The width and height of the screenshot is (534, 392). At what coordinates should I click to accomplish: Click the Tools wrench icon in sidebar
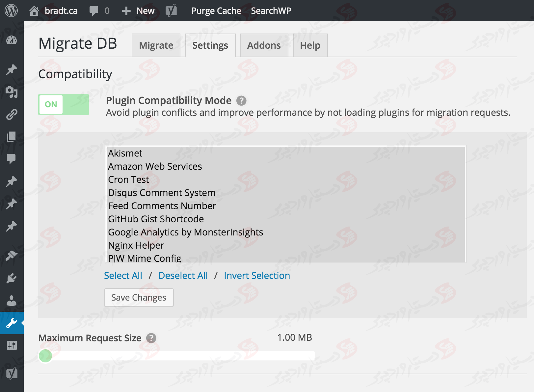point(12,323)
